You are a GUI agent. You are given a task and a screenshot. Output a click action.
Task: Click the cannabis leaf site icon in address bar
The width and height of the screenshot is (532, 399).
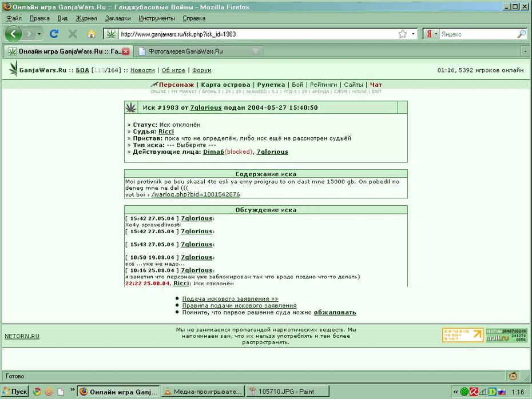111,34
